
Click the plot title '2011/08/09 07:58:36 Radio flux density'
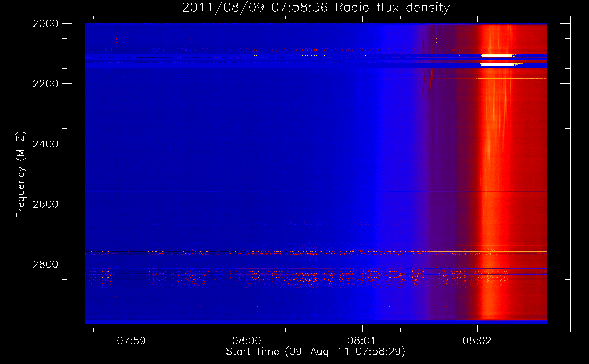click(316, 8)
